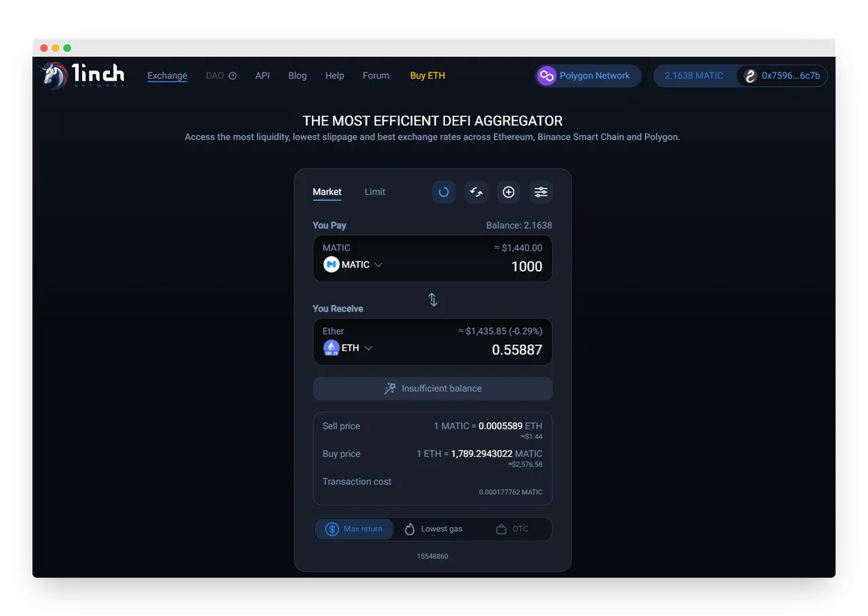Click the Sell price label
Screen dimensions: 868x616
click(341, 426)
